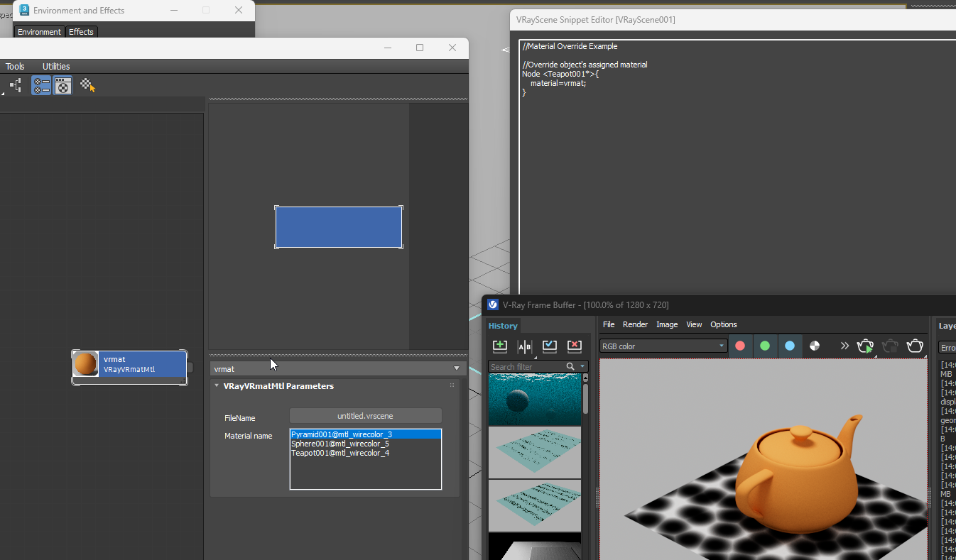Click the Render last teapot icon

pyautogui.click(x=915, y=346)
